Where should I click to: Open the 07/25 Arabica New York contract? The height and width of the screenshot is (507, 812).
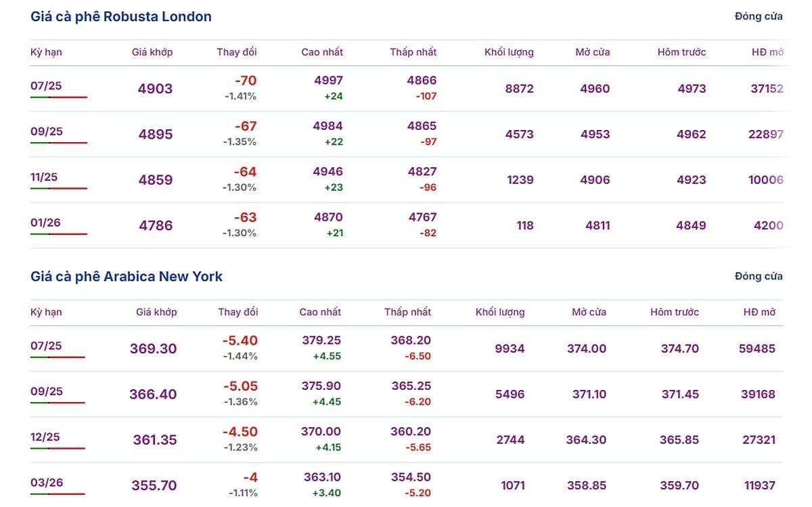(x=46, y=346)
